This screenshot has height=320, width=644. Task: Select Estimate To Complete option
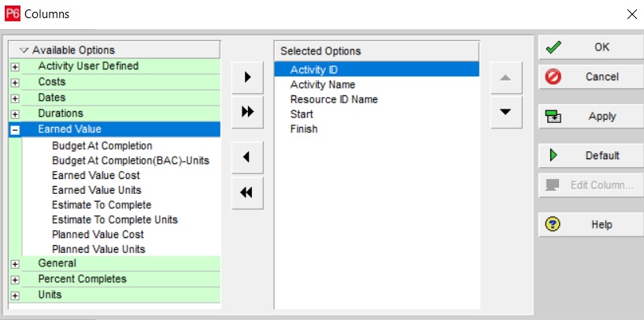102,205
